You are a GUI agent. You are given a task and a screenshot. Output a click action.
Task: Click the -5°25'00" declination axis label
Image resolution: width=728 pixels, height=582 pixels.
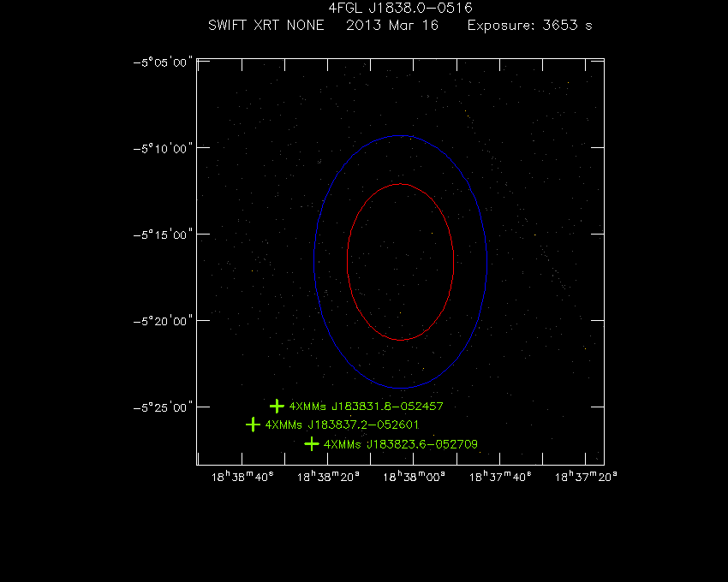[x=163, y=407]
